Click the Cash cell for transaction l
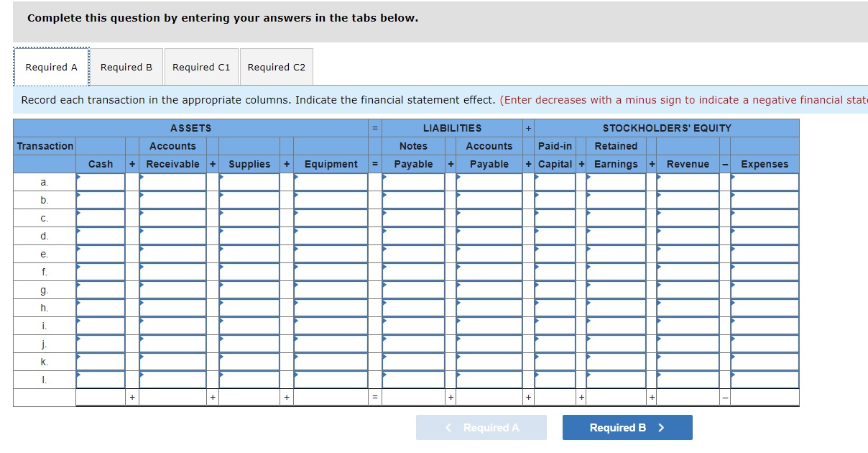 tap(102, 380)
